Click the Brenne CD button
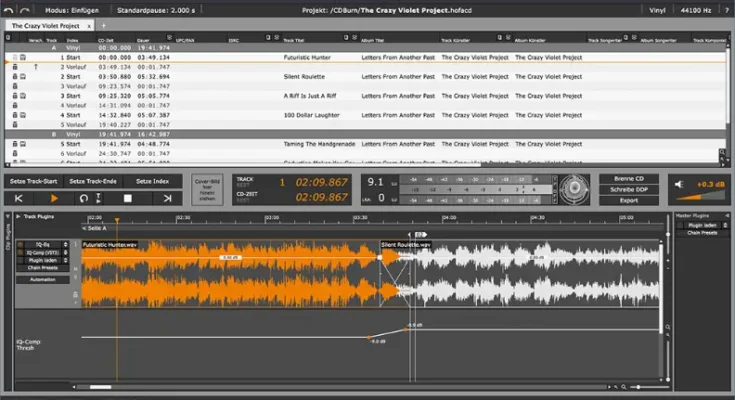This screenshot has width=735, height=400. pyautogui.click(x=628, y=179)
